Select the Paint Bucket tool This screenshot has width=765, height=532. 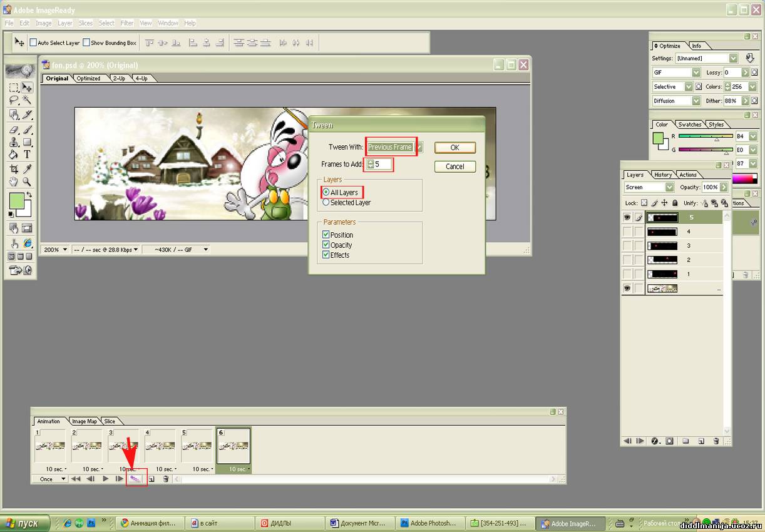[x=14, y=154]
